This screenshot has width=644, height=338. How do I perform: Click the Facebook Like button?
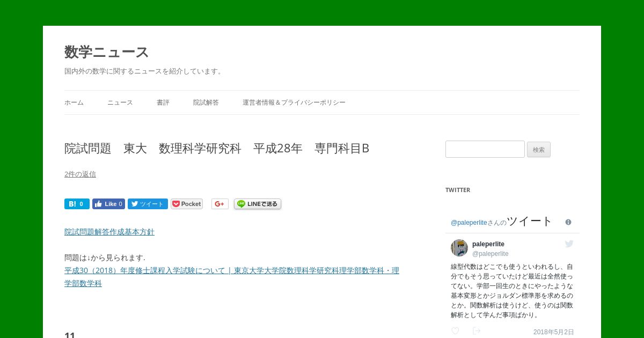(x=108, y=204)
